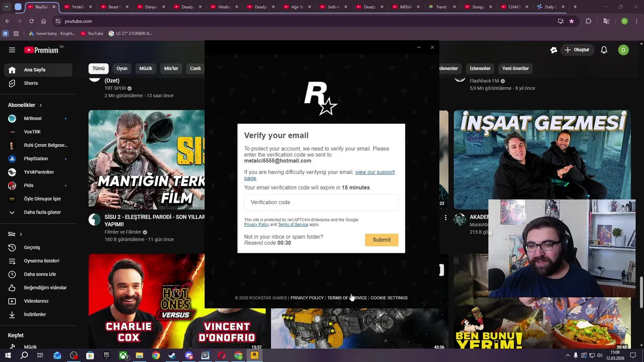Open Microsoft Store from the taskbar
Image resolution: width=644 pixels, height=362 pixels.
tap(90, 355)
